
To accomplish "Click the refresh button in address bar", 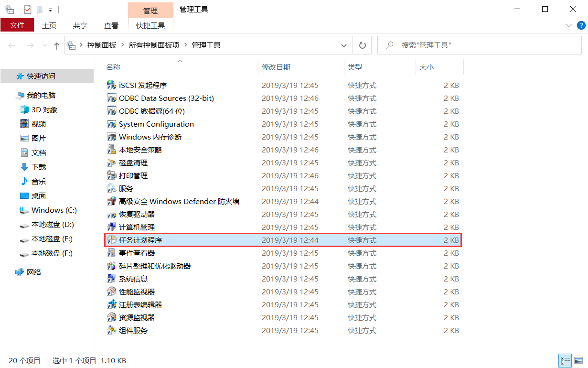I will click(x=362, y=45).
